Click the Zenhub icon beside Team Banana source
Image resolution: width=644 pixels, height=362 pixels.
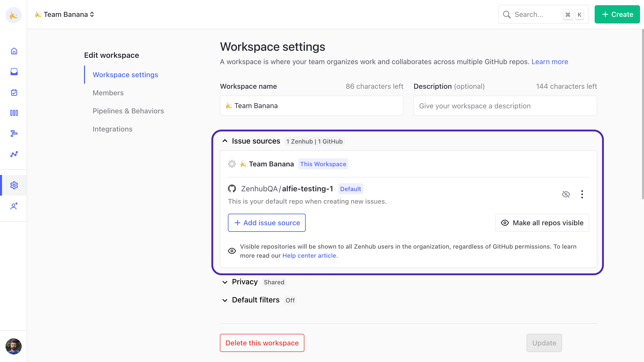click(232, 164)
